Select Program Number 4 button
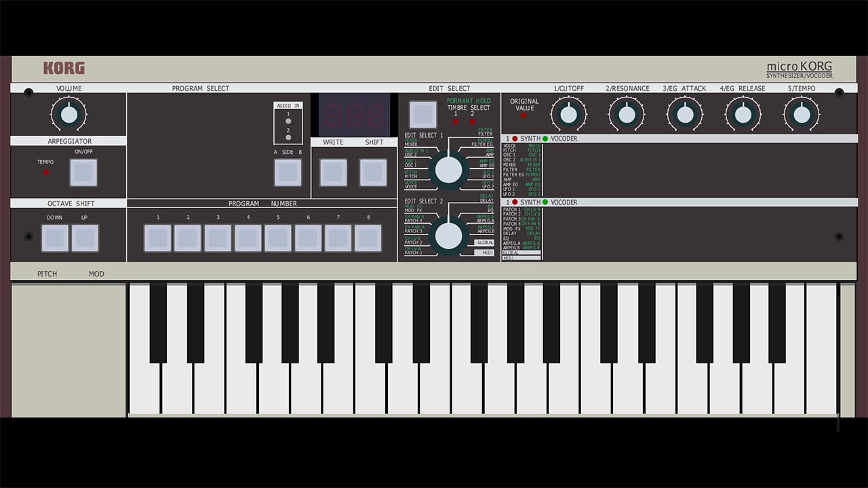This screenshot has width=868, height=488. point(248,238)
